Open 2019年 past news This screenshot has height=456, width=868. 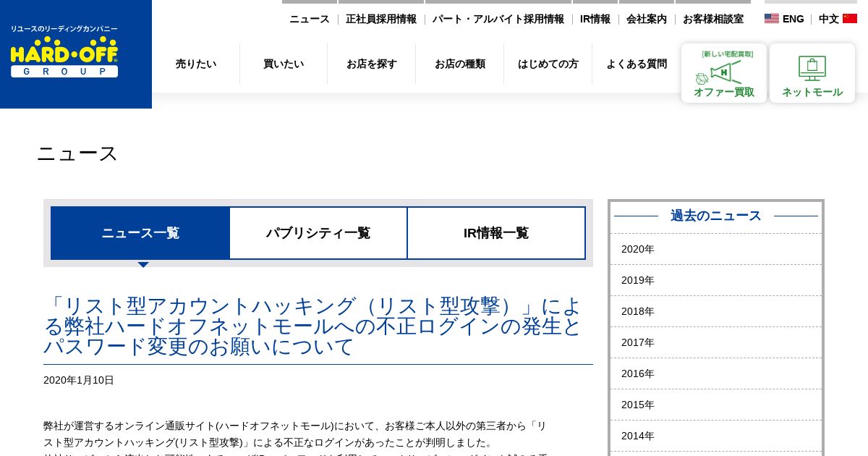pyautogui.click(x=716, y=280)
